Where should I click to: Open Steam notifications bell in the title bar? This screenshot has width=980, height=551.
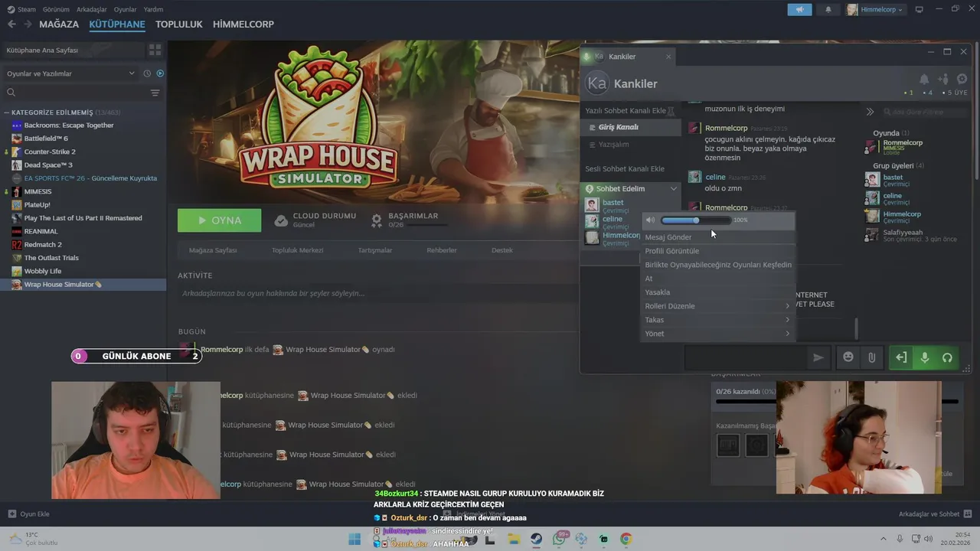tap(828, 10)
